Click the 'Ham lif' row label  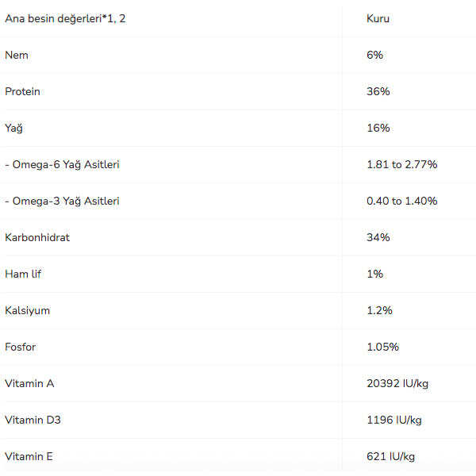click(23, 274)
